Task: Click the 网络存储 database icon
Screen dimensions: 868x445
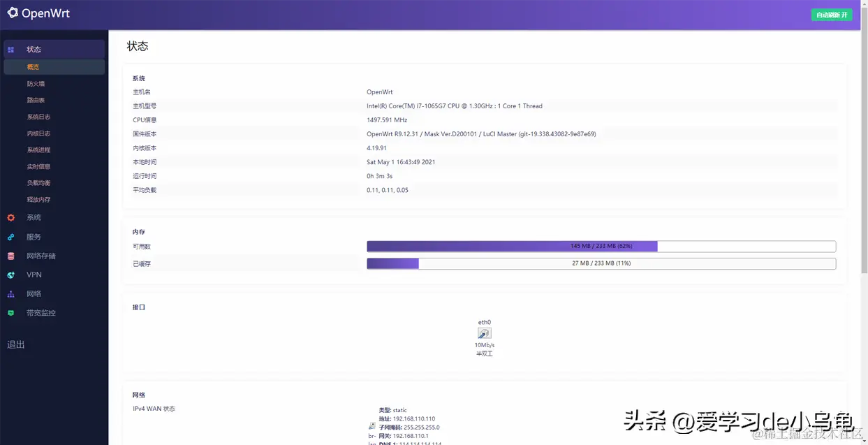Action: click(10, 255)
